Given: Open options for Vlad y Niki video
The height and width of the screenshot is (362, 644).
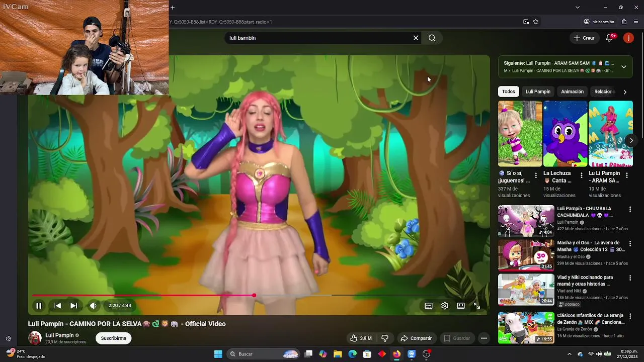Looking at the screenshot, I should [630, 278].
